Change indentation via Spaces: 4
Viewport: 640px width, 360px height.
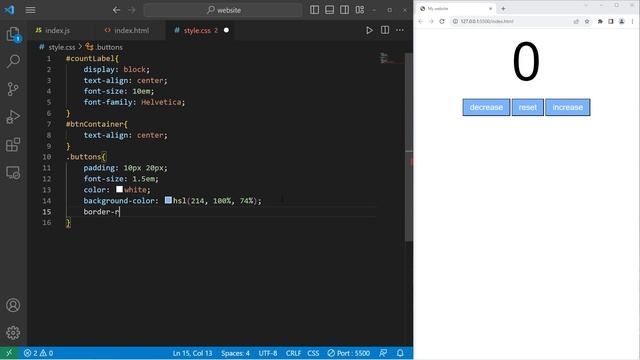pyautogui.click(x=236, y=353)
